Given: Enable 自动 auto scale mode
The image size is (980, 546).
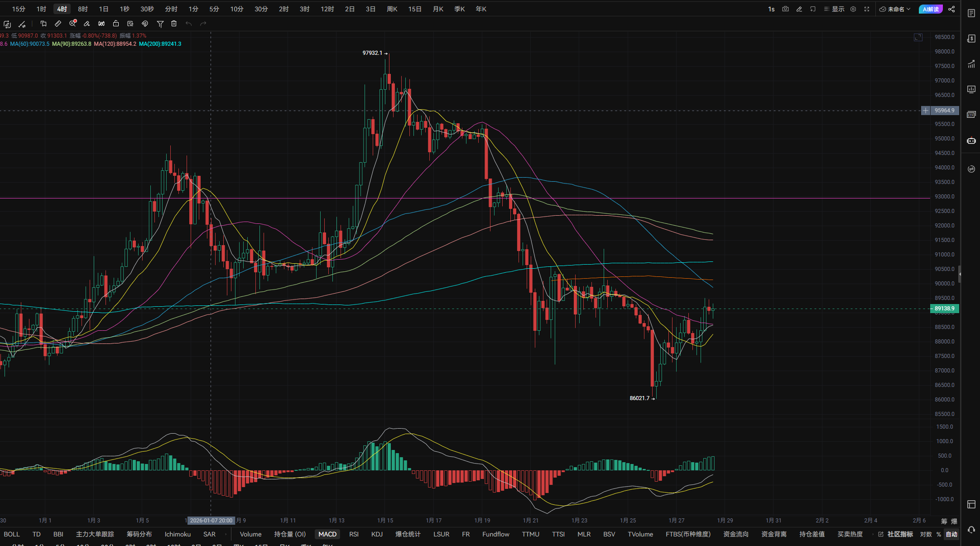Looking at the screenshot, I should tap(951, 534).
